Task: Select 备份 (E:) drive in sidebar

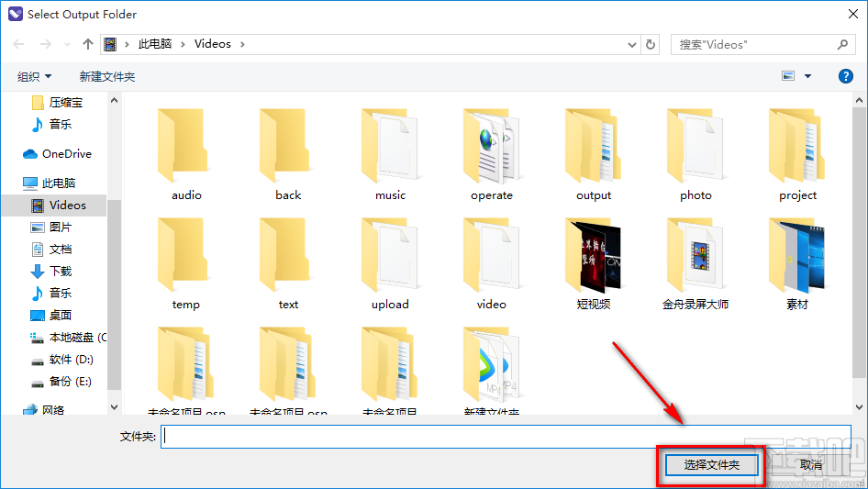Action: point(61,381)
